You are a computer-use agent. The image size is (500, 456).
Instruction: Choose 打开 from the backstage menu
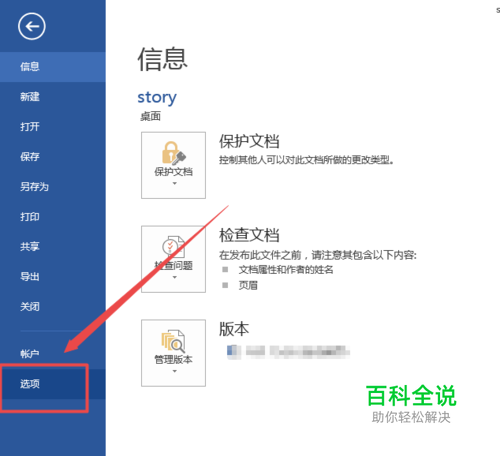[x=53, y=127]
